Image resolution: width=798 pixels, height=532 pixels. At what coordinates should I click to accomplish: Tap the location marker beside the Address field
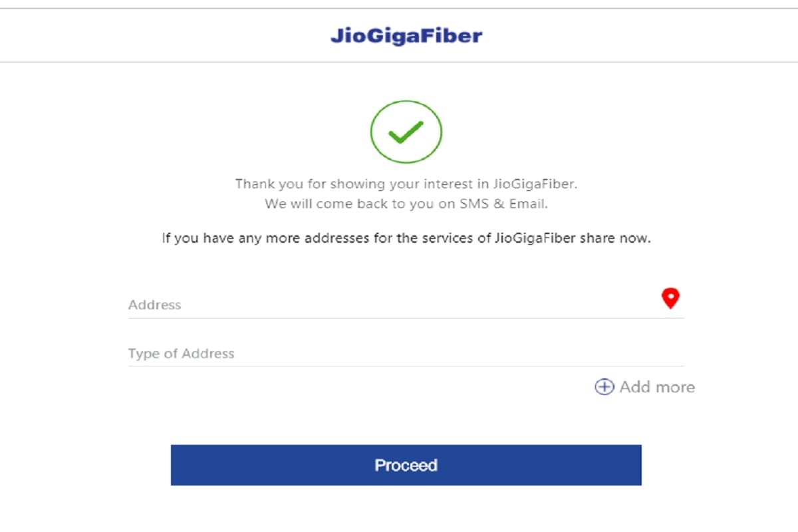672,299
